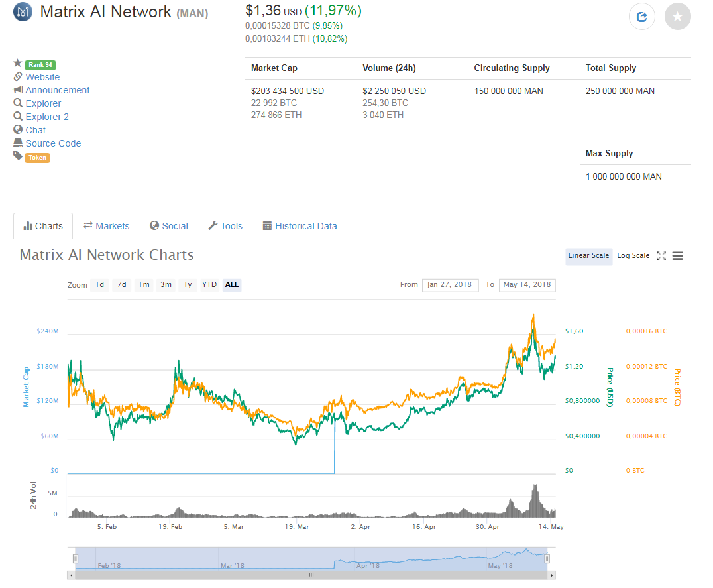Click the $203 434 500 USD market cap value

tap(288, 91)
